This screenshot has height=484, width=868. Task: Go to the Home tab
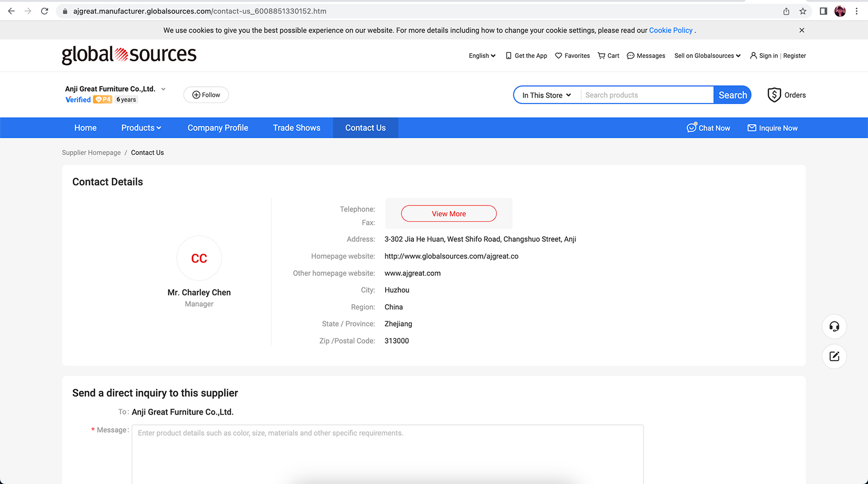85,128
